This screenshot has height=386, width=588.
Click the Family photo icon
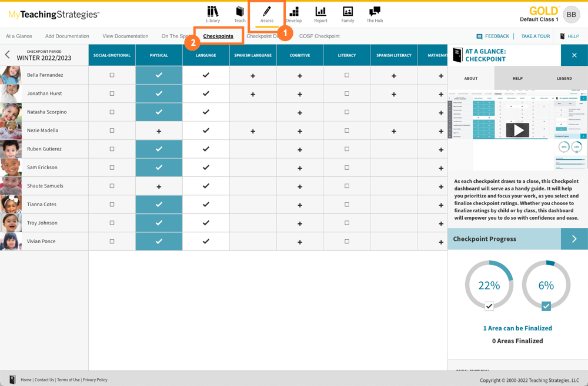348,12
